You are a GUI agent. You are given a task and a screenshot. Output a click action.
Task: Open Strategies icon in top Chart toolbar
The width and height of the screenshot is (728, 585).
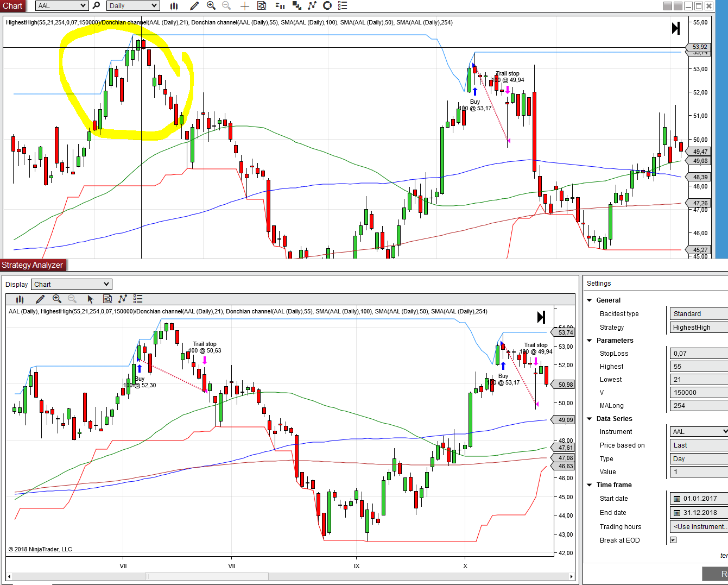(x=327, y=5)
